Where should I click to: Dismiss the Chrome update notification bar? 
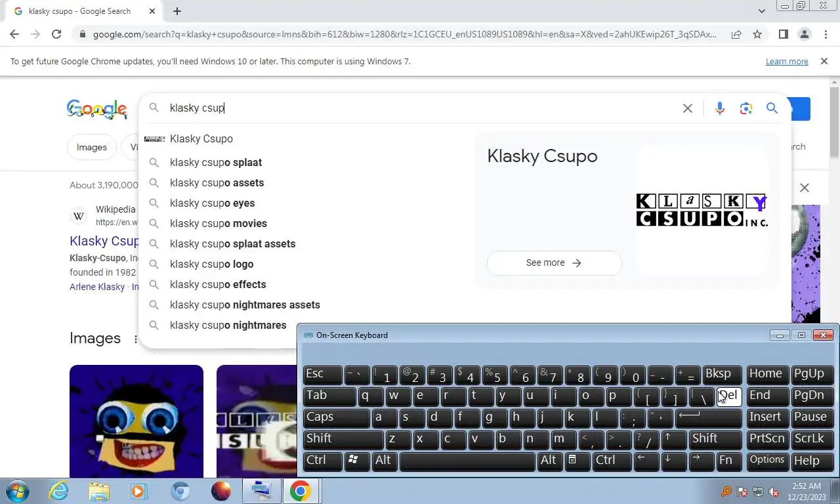pyautogui.click(x=824, y=61)
